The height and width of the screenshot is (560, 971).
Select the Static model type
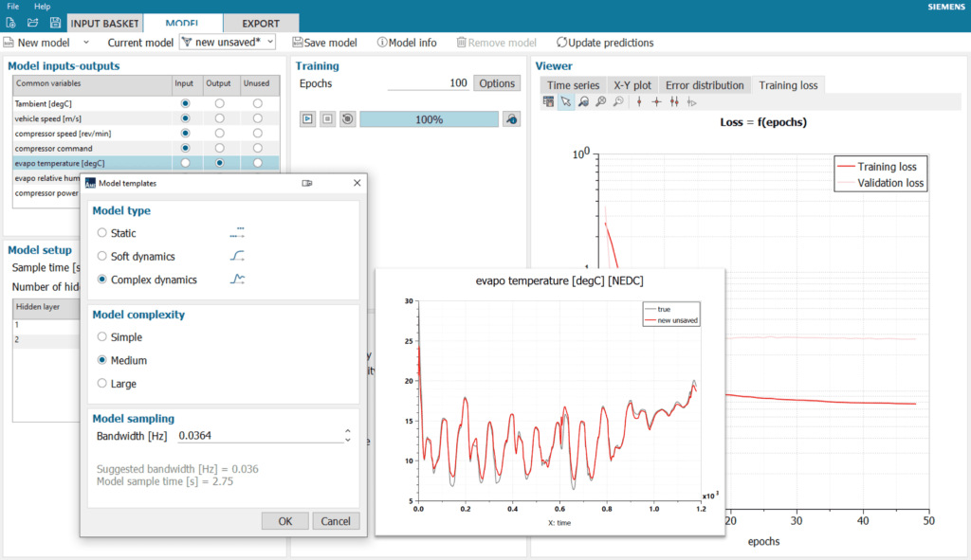102,233
